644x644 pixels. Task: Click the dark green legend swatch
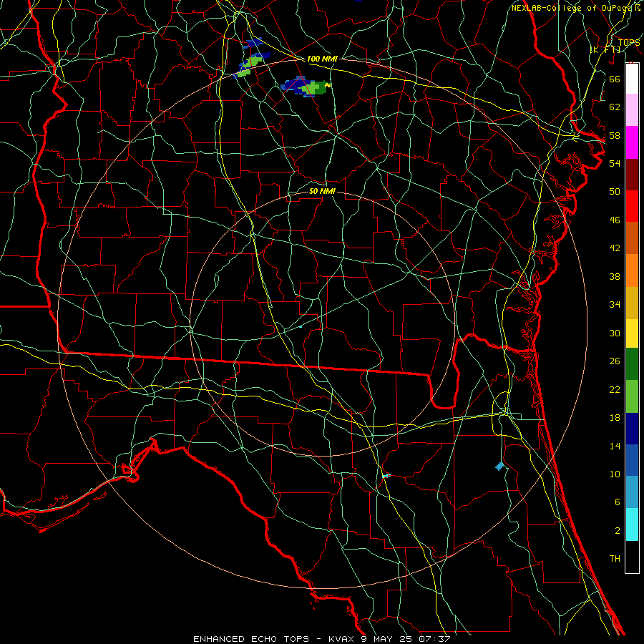[x=632, y=364]
